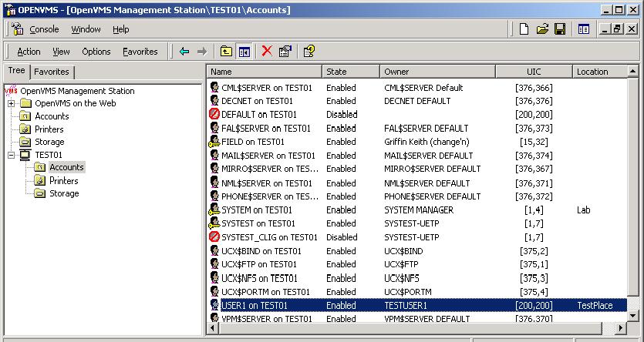Switch to the Favorites tab
644x342 pixels.
click(x=52, y=72)
